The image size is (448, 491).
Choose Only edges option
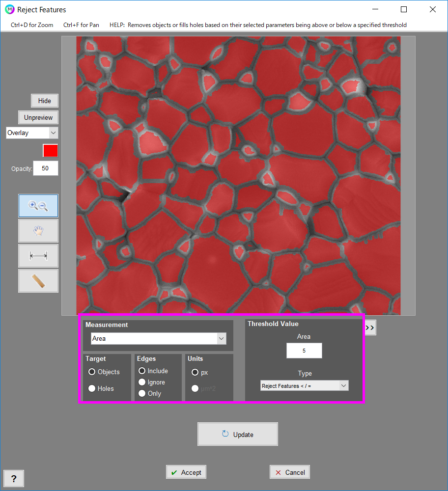pyautogui.click(x=142, y=393)
